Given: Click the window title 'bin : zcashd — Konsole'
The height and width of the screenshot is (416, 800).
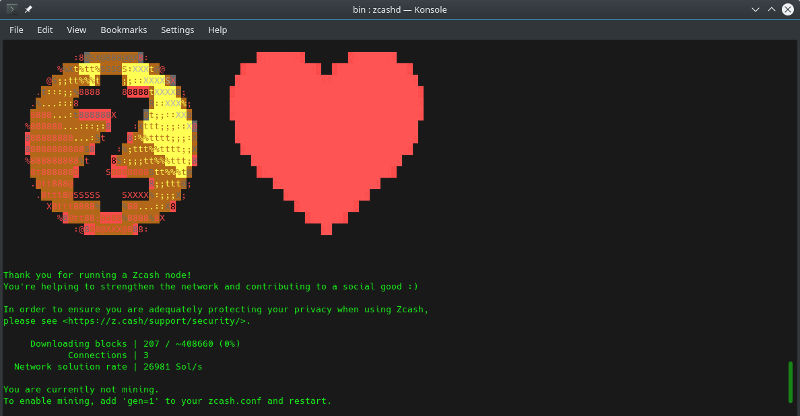Looking at the screenshot, I should [x=399, y=9].
